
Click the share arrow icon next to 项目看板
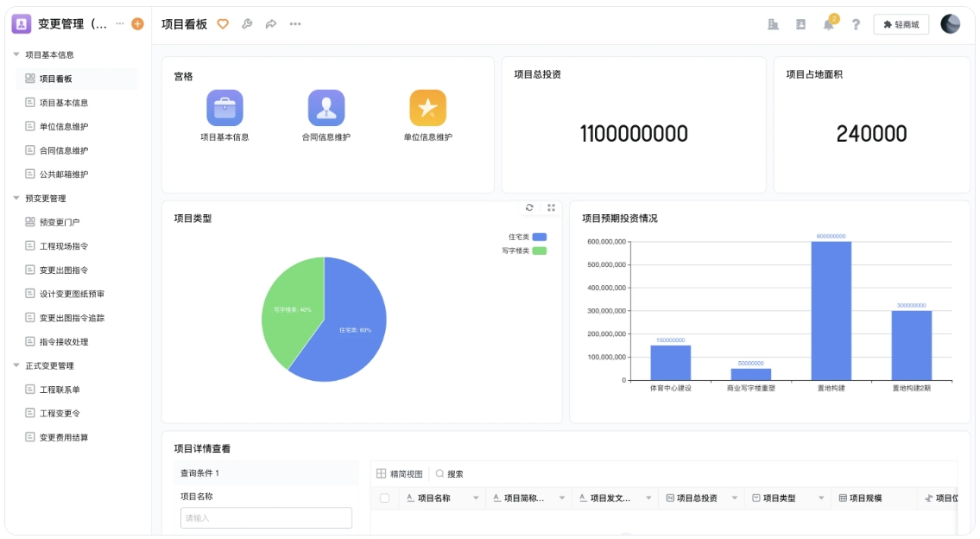point(271,24)
